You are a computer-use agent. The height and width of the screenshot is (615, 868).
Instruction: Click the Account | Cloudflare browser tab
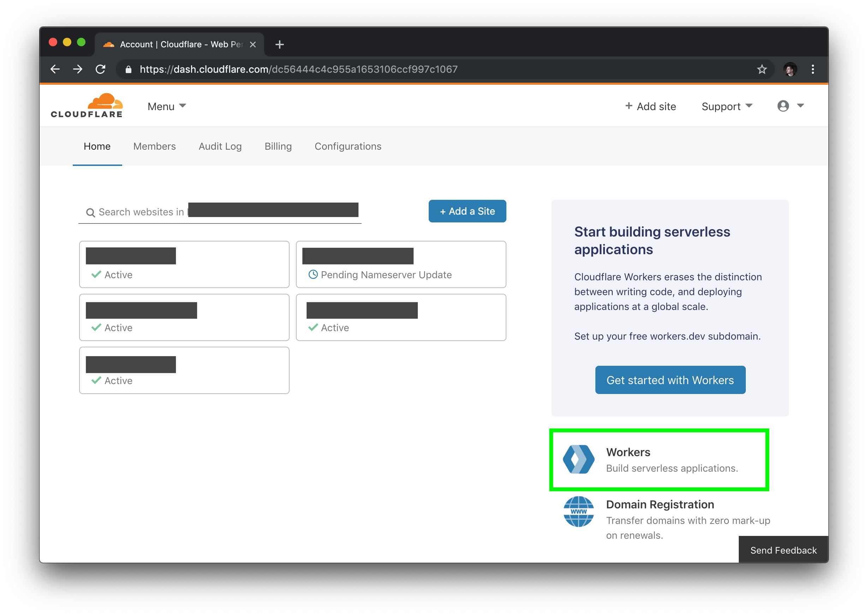179,45
